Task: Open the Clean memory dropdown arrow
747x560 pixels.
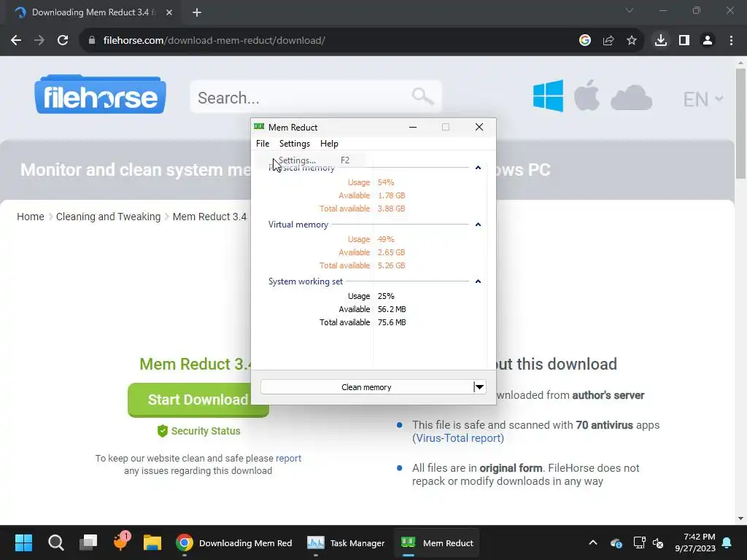Action: click(480, 387)
